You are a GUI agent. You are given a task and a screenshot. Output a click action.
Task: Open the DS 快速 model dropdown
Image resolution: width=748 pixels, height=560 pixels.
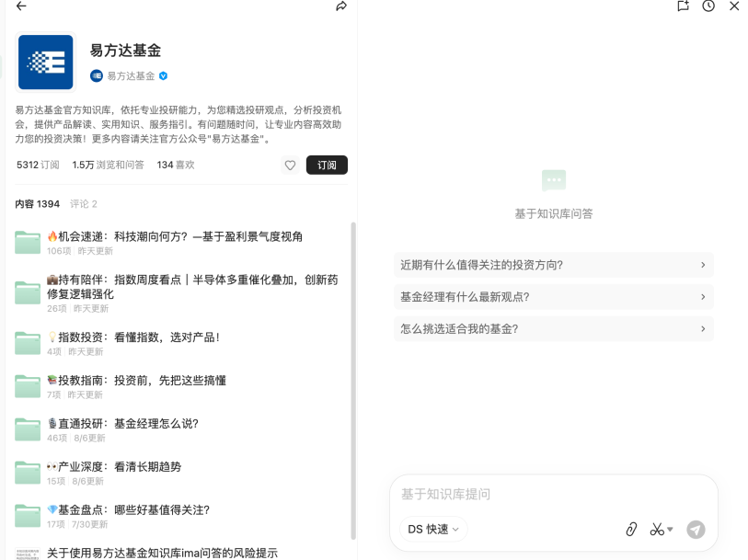[x=433, y=529]
